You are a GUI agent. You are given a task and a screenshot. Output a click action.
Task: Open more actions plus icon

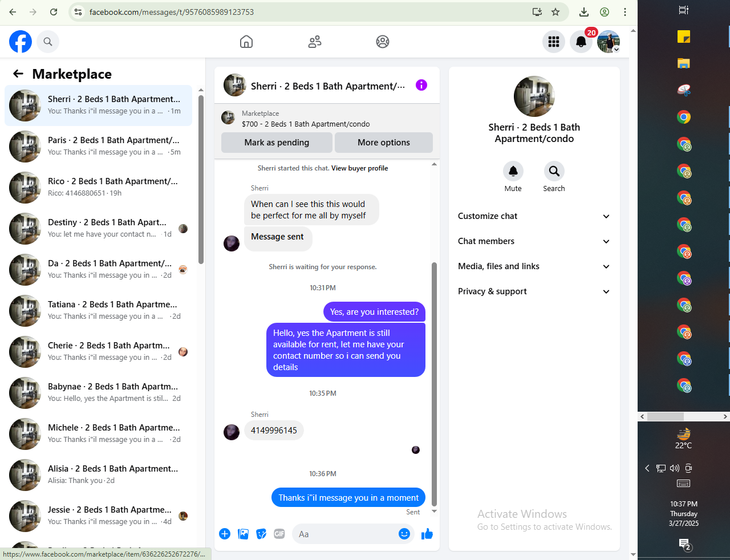225,534
